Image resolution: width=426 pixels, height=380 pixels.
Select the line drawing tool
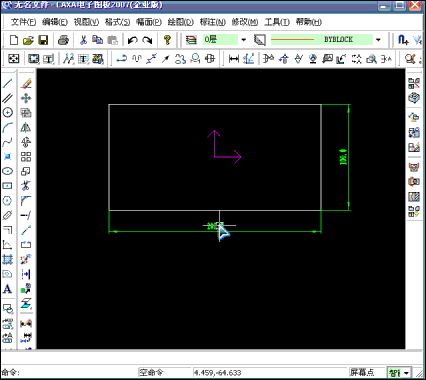point(8,83)
